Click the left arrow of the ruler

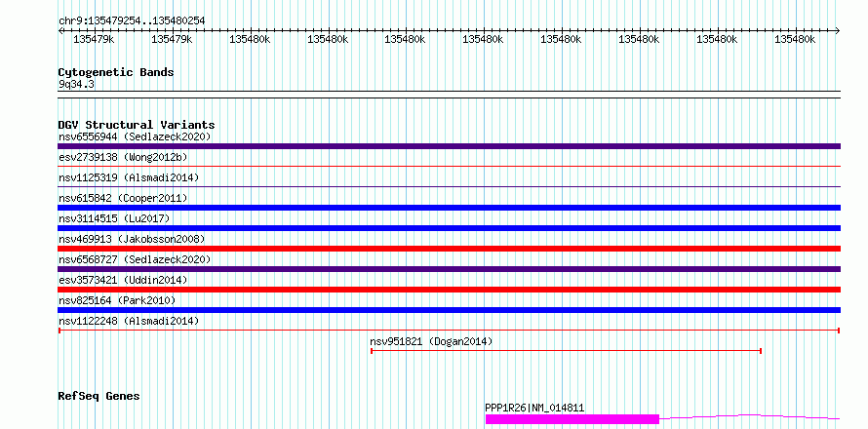pos(60,30)
